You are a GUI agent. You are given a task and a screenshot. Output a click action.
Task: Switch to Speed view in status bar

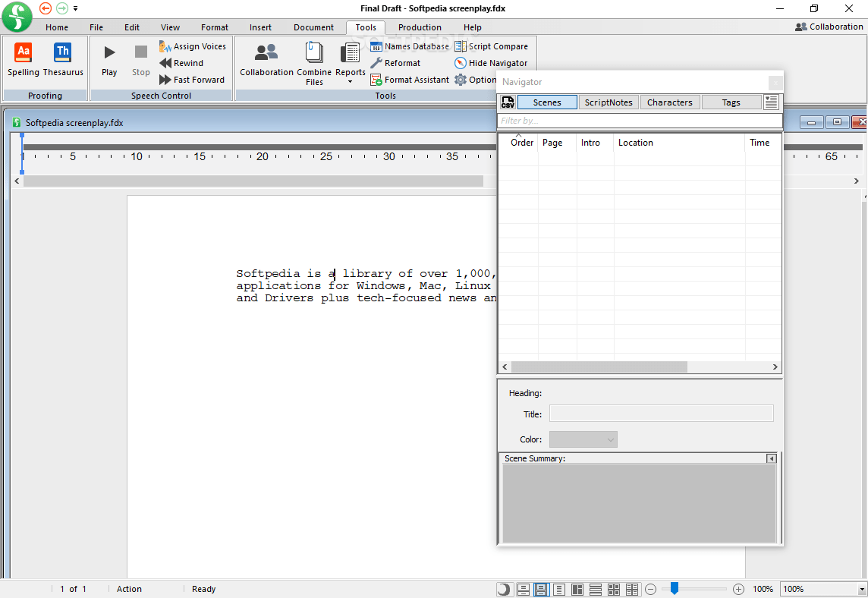click(559, 589)
